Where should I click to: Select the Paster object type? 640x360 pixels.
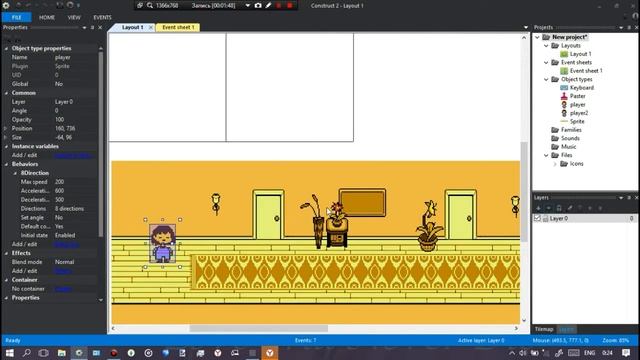click(x=578, y=96)
